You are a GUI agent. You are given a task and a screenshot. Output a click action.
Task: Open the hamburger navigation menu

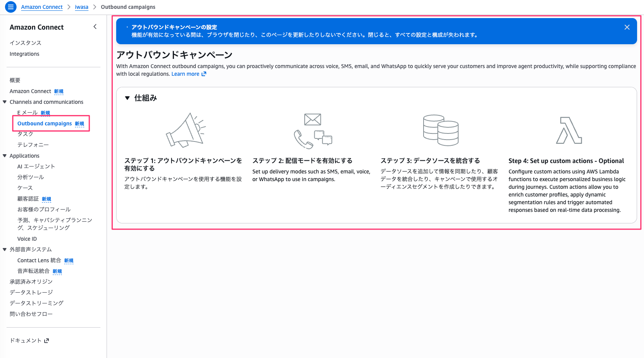click(10, 7)
